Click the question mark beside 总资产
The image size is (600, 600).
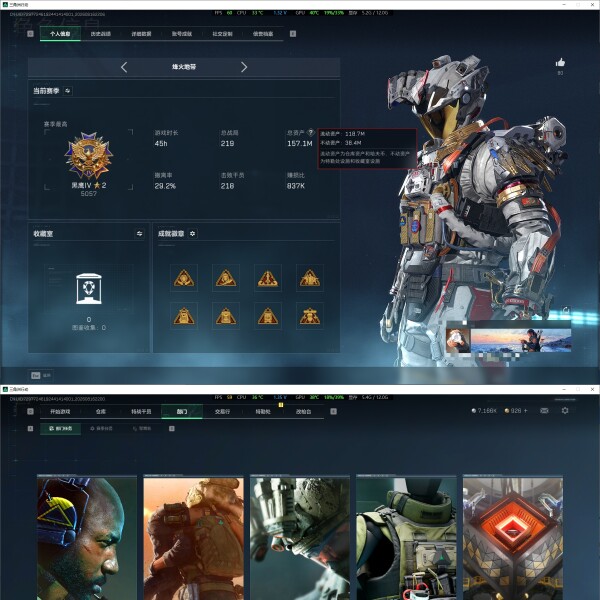click(311, 132)
